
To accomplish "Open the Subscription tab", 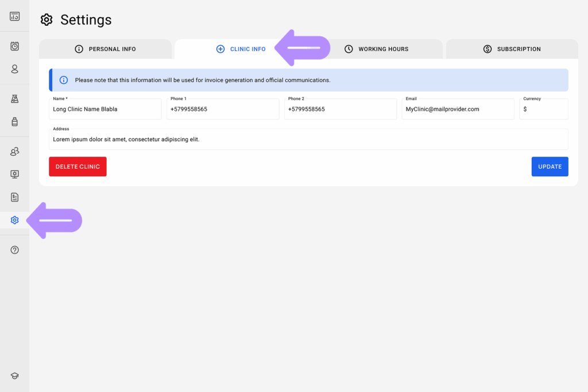I will 512,49.
